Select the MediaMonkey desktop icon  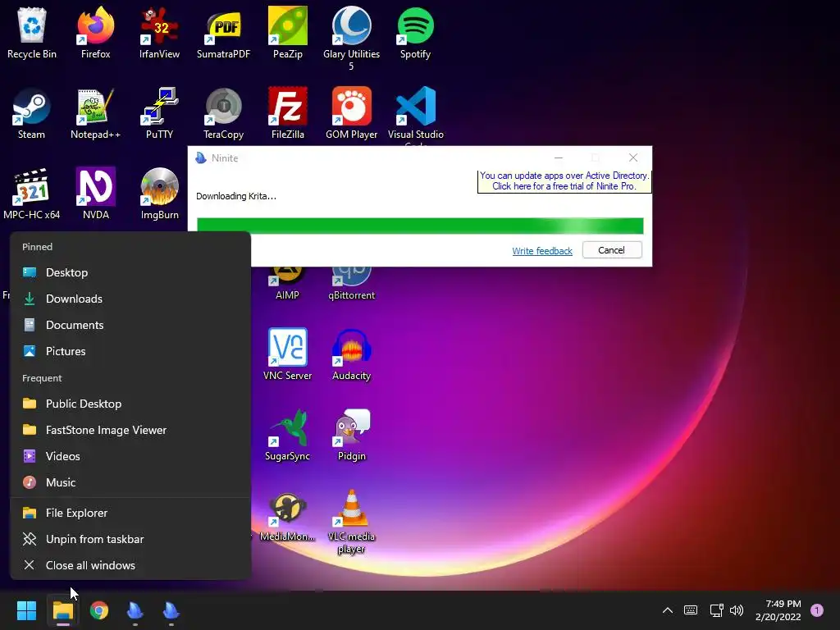click(288, 515)
